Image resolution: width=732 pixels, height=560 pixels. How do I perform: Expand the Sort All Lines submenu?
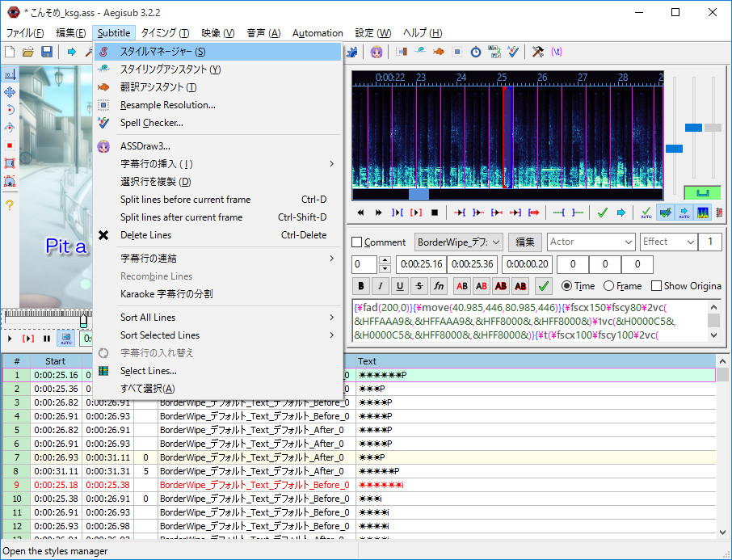pyautogui.click(x=217, y=317)
